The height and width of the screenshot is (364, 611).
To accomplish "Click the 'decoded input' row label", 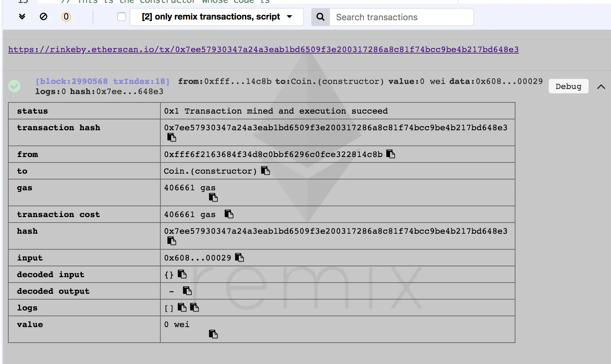I will (x=51, y=275).
